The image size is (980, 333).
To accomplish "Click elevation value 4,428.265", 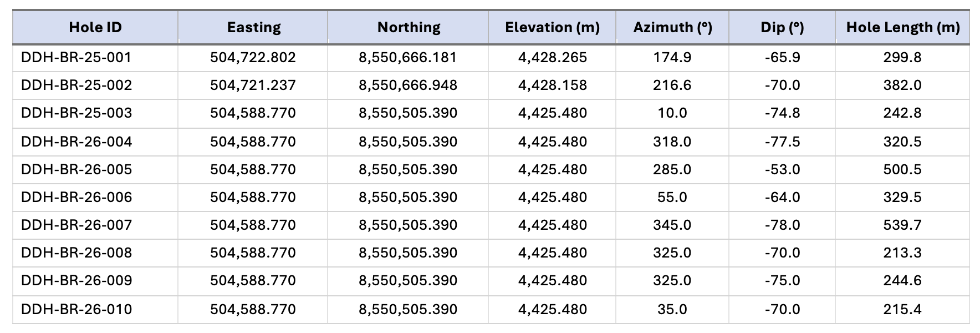I will [x=552, y=57].
